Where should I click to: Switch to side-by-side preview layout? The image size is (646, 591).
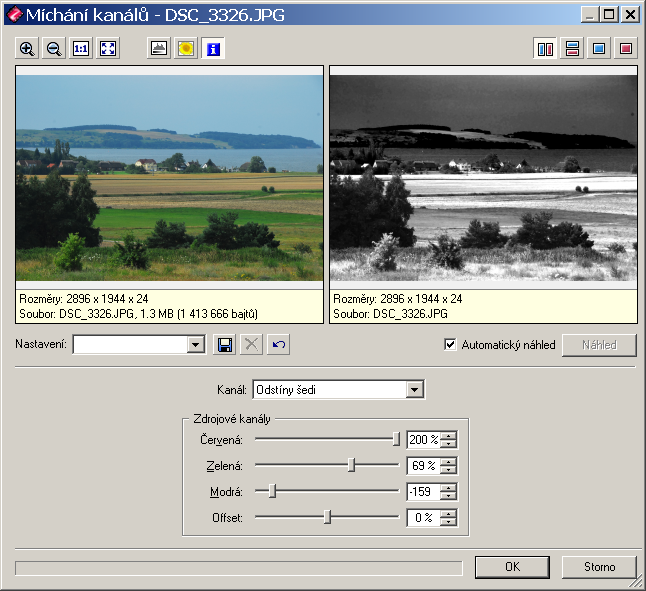click(545, 48)
